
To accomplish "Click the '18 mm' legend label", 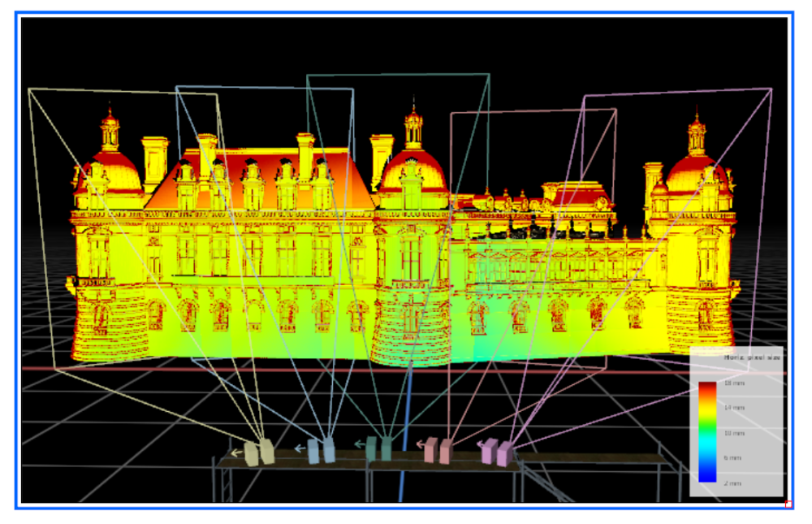I will pyautogui.click(x=734, y=383).
